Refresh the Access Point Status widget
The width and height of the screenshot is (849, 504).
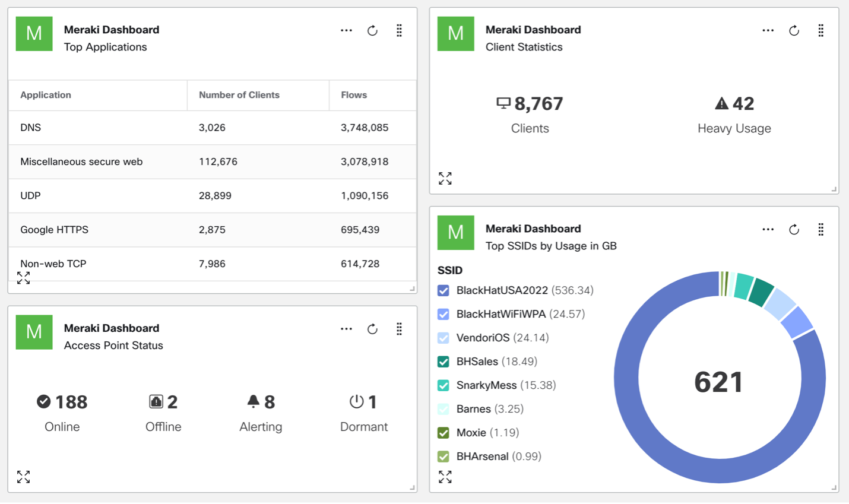pos(372,329)
